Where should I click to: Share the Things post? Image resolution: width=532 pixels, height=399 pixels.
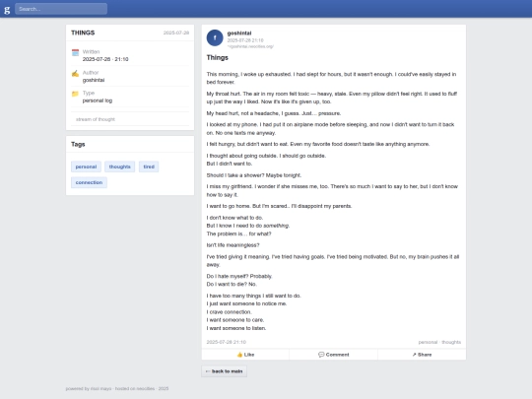tap(422, 355)
